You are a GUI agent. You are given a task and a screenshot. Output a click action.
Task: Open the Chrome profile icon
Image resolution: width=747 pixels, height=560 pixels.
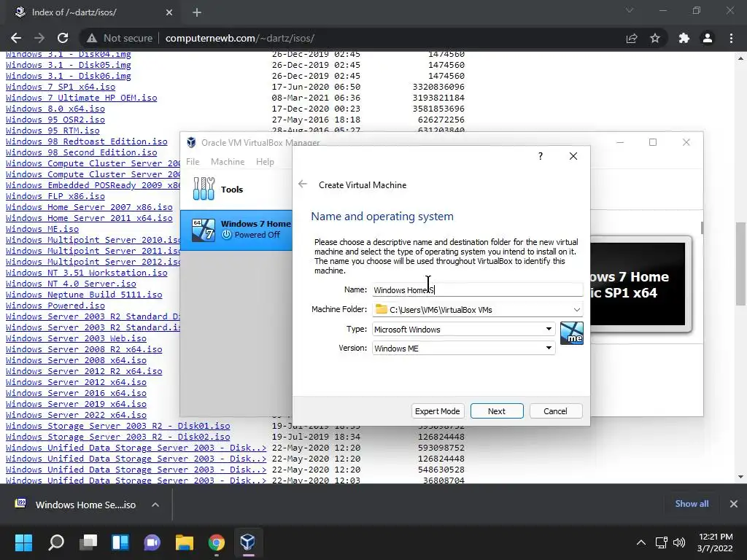(708, 38)
